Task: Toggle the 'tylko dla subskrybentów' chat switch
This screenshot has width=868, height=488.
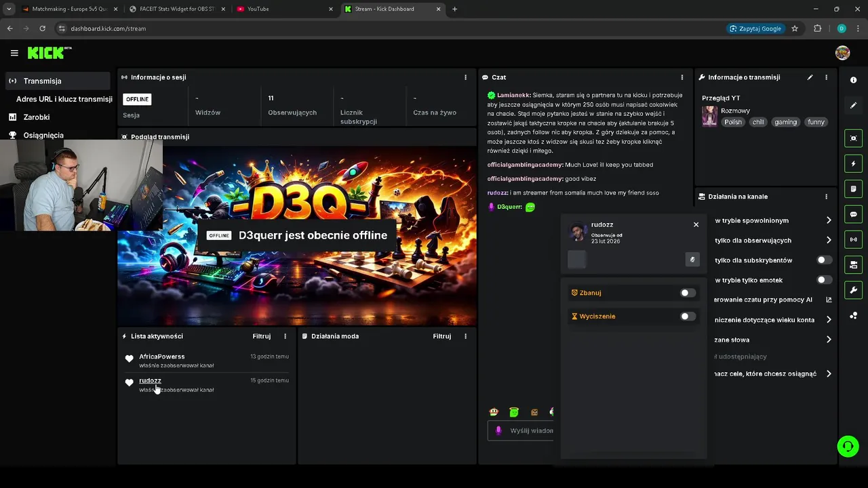Action: pos(824,260)
